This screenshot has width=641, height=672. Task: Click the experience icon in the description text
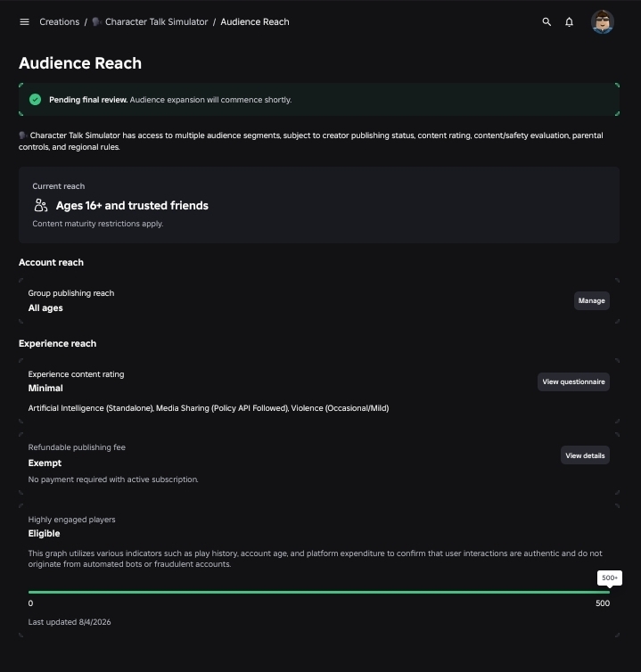pos(22,135)
